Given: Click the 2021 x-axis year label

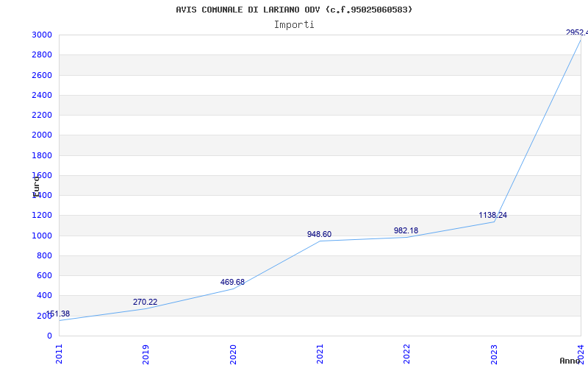Looking at the screenshot, I should coord(320,354).
